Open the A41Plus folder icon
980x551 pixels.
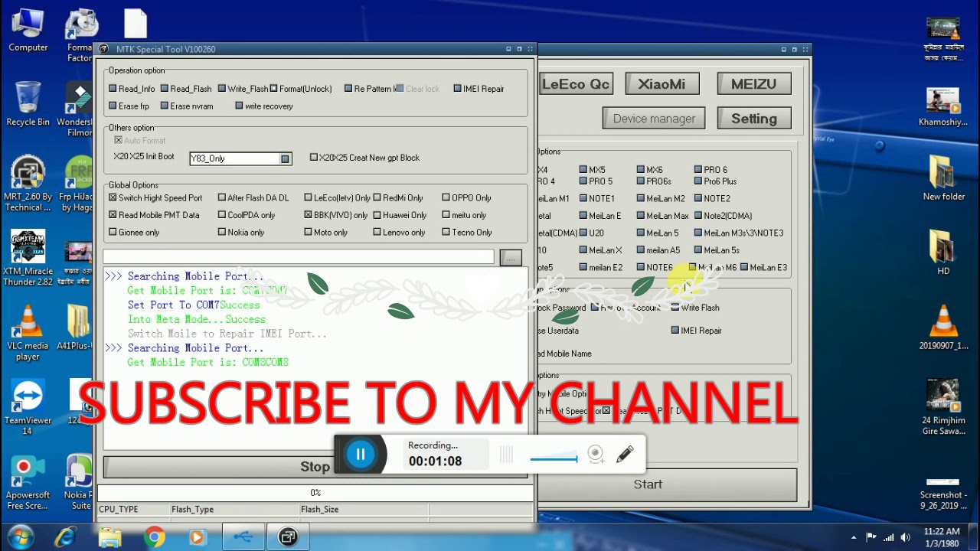(77, 328)
